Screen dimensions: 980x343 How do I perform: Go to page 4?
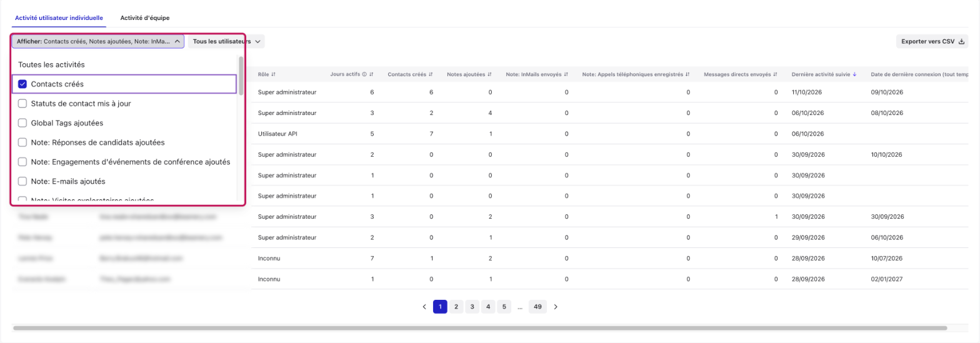pos(488,307)
